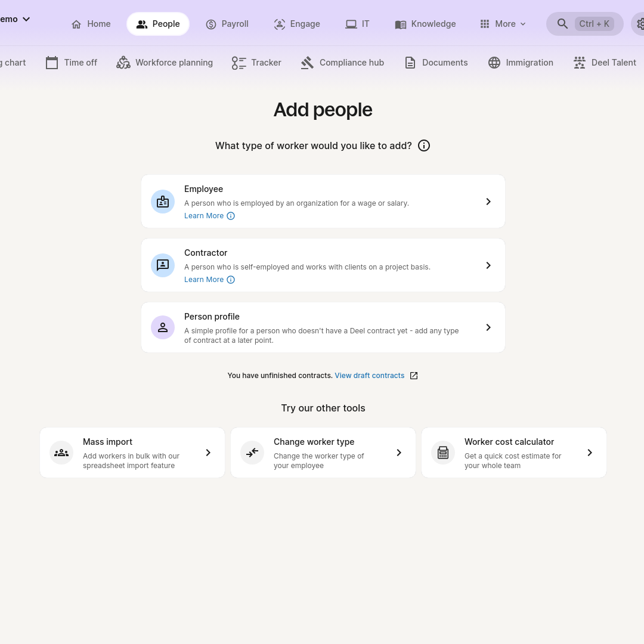Screen dimensions: 644x644
Task: Open the Immigration section
Action: (521, 63)
